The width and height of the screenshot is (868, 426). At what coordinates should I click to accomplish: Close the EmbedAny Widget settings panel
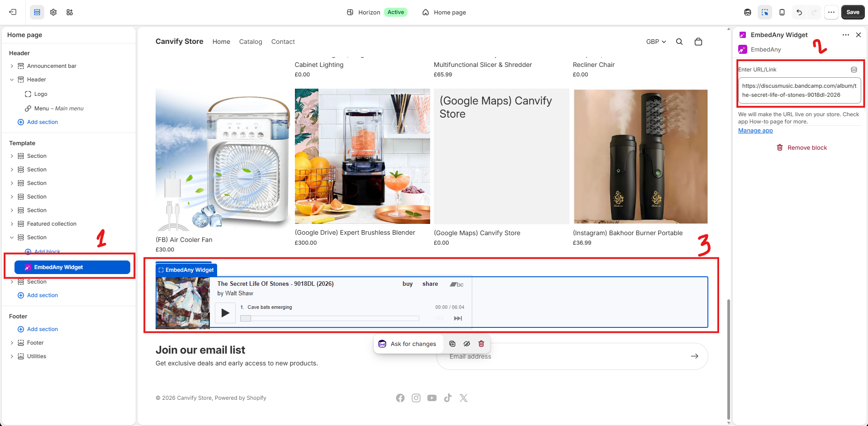(x=859, y=35)
